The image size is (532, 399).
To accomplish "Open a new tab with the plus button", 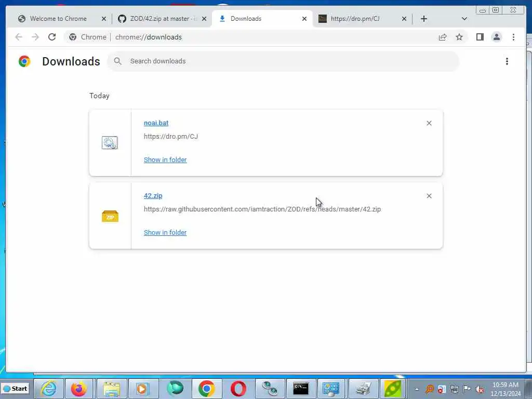I will tap(424, 19).
